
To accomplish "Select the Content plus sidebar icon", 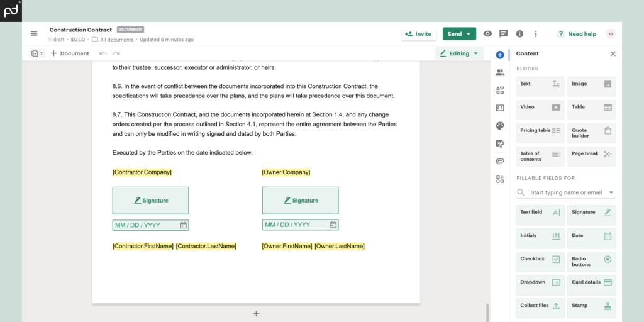I will coord(500,55).
